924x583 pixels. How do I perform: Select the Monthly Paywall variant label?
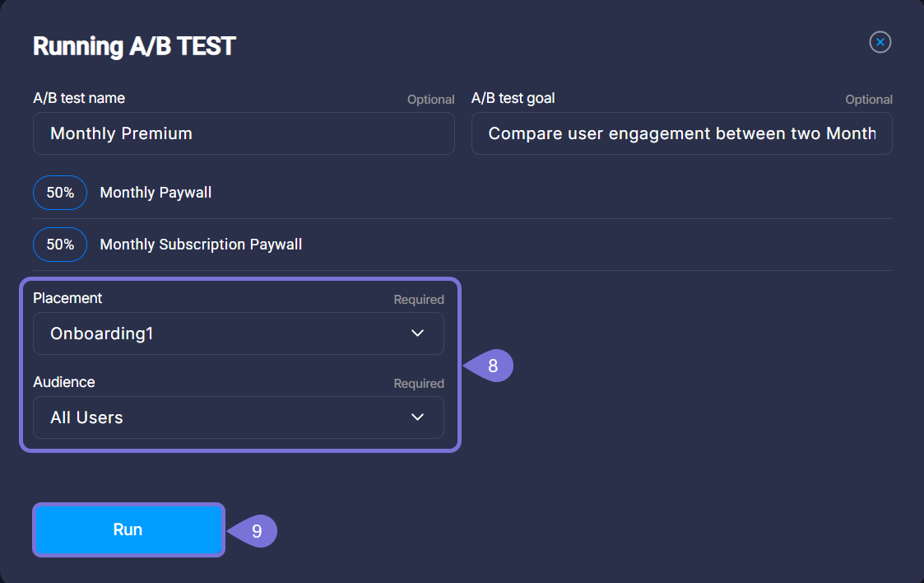tap(156, 193)
